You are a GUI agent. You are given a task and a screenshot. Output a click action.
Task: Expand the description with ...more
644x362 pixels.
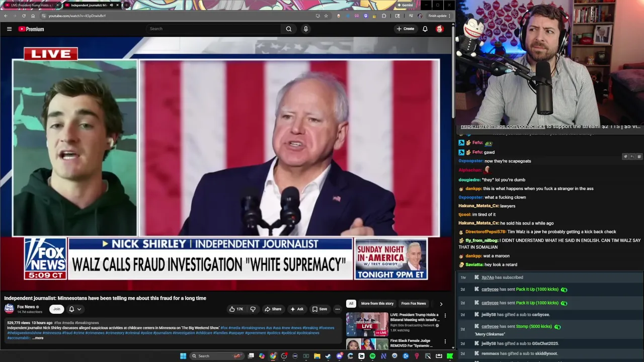[x=38, y=338]
